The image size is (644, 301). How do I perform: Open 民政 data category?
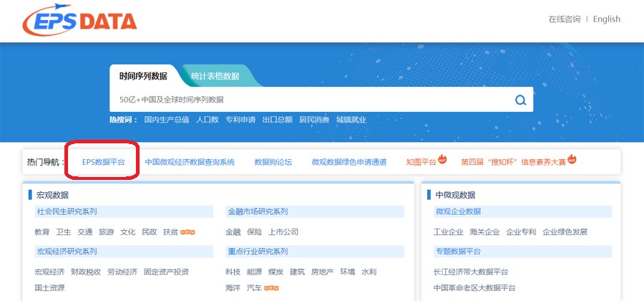coord(149,232)
